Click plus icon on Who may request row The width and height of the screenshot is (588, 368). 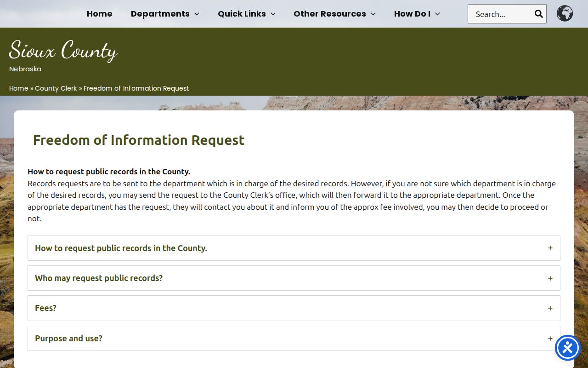(x=550, y=278)
